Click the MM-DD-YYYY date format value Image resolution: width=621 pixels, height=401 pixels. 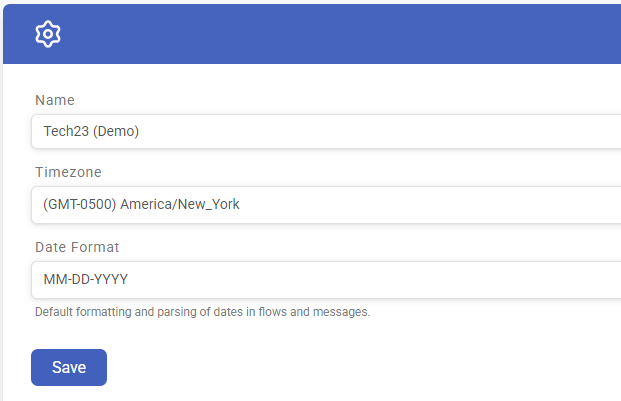coord(86,279)
